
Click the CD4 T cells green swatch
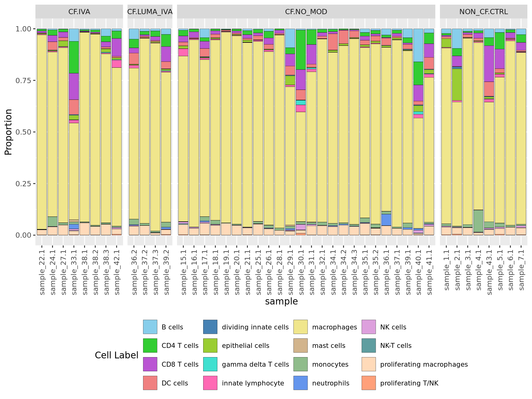tap(150, 345)
